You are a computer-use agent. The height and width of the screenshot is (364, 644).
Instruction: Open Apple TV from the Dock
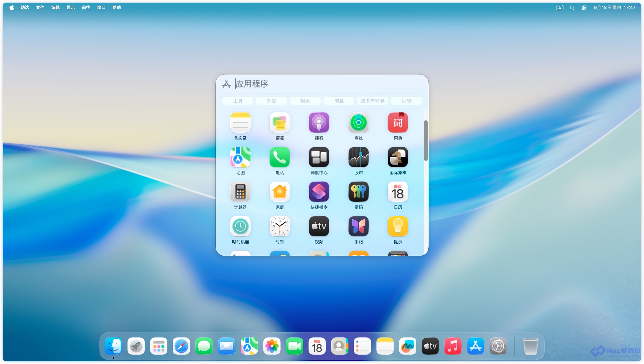(x=430, y=346)
